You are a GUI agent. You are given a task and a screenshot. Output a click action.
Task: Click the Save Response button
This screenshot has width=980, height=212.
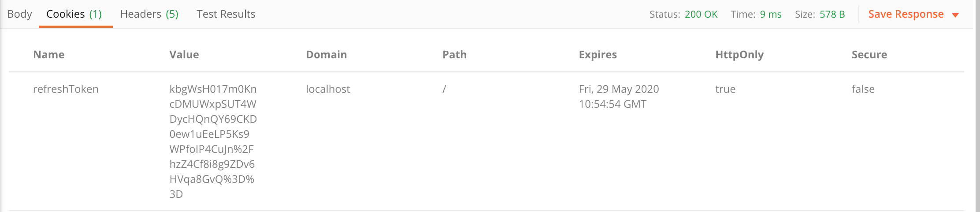(906, 14)
